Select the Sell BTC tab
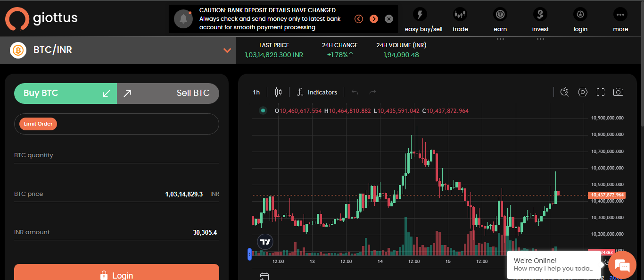 [168, 93]
